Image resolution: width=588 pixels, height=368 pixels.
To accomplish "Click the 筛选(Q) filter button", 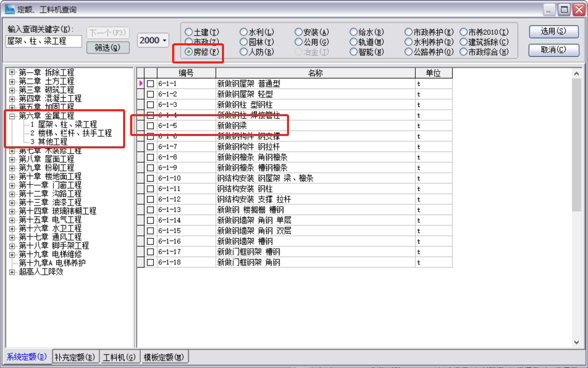I will 108,48.
